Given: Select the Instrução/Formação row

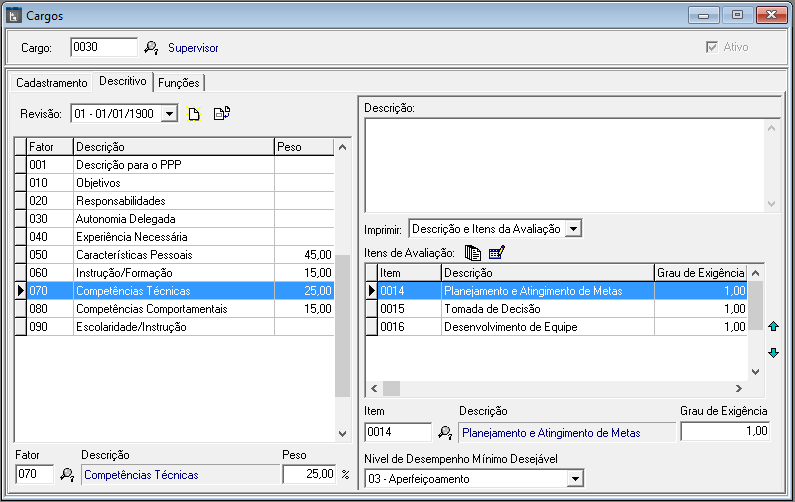Looking at the screenshot, I should 174,273.
